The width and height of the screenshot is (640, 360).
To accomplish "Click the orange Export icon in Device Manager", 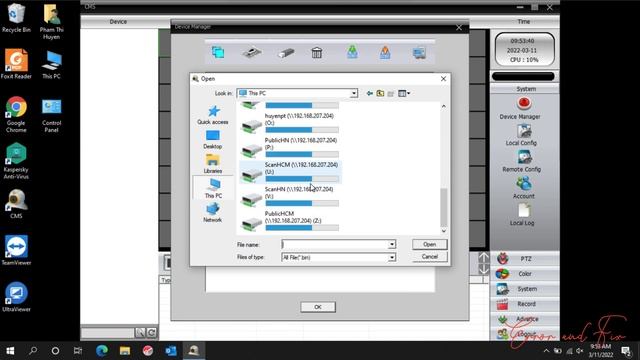I will (x=385, y=52).
